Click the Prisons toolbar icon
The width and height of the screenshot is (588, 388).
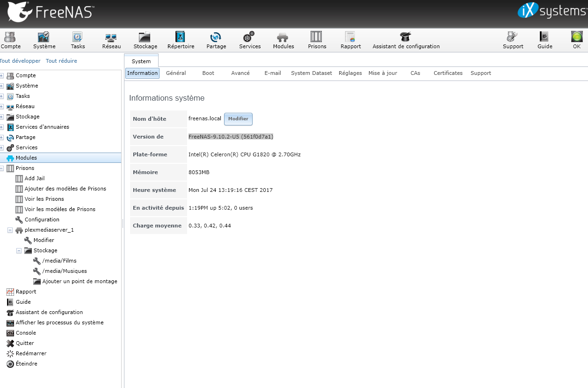pos(317,40)
